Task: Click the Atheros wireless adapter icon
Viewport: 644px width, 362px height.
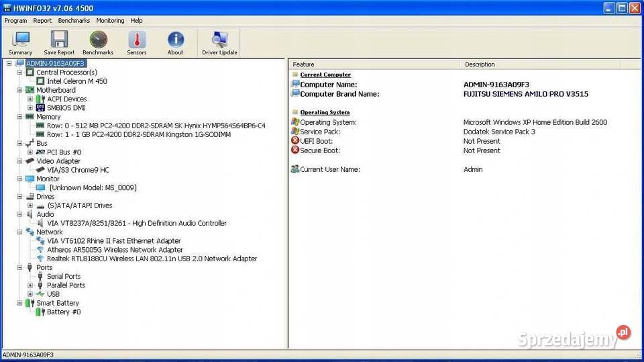Action: 40,250
